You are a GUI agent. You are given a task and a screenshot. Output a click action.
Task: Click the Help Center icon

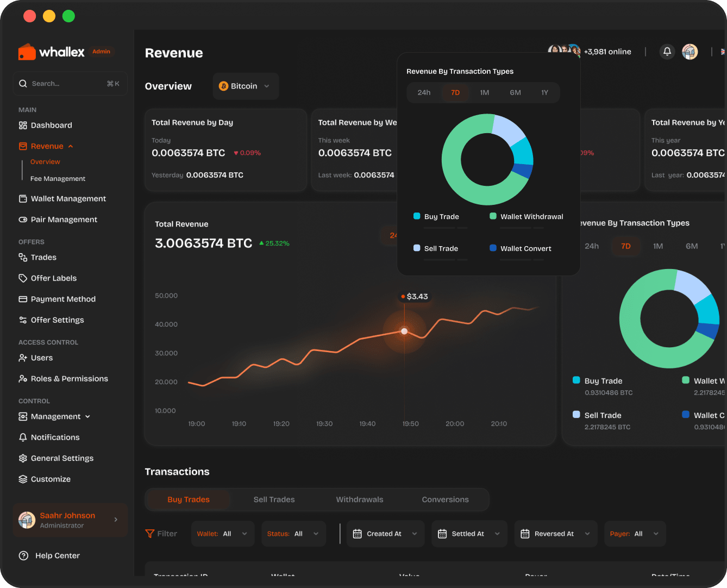click(22, 555)
